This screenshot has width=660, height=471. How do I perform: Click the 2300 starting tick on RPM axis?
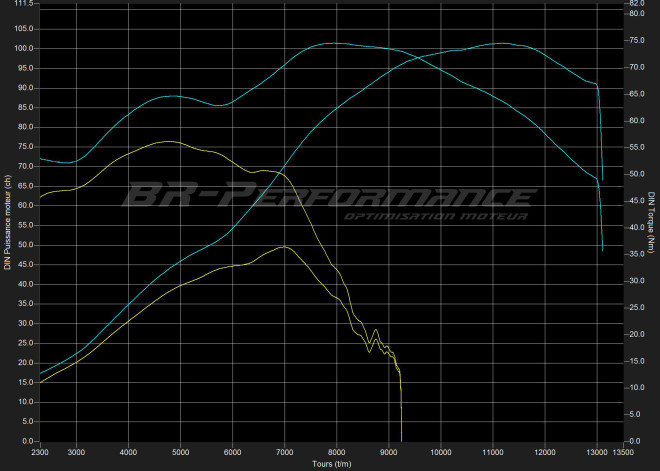pos(41,452)
